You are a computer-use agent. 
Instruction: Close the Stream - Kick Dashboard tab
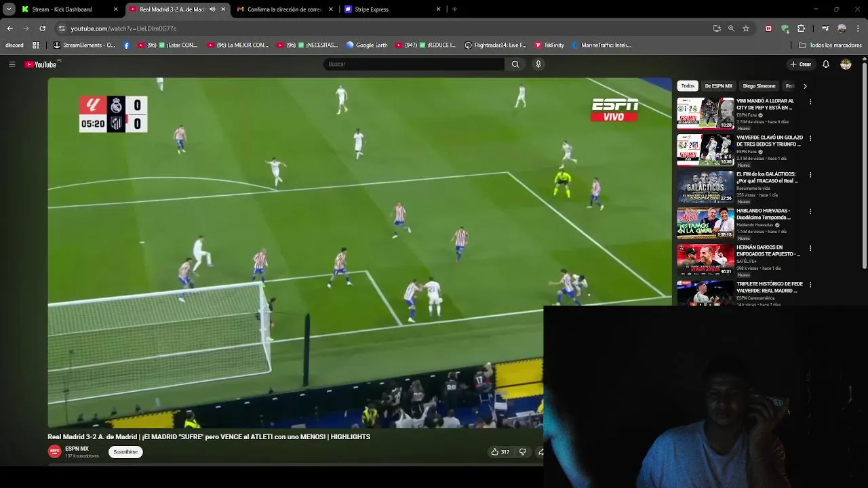[115, 9]
